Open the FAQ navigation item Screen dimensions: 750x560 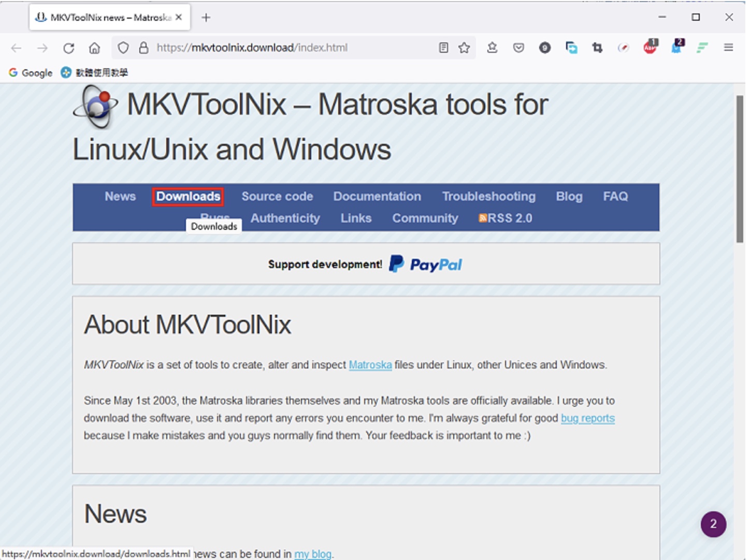615,196
